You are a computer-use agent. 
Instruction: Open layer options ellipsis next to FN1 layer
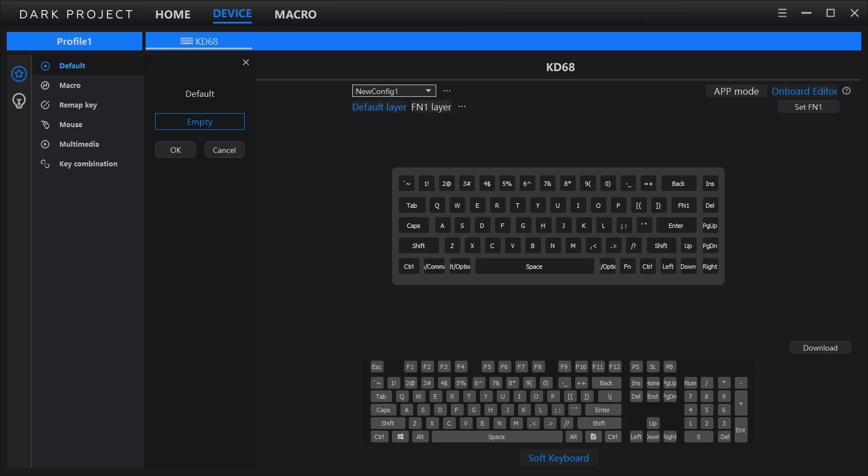coord(462,106)
